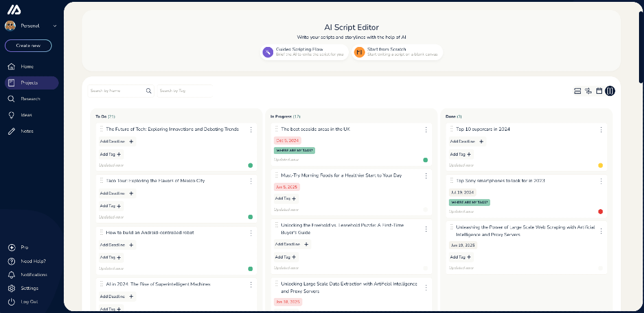Screen dimensions: 644x313
Task: Click drag handle of Top Sony smartphones card
Action: (451, 180)
